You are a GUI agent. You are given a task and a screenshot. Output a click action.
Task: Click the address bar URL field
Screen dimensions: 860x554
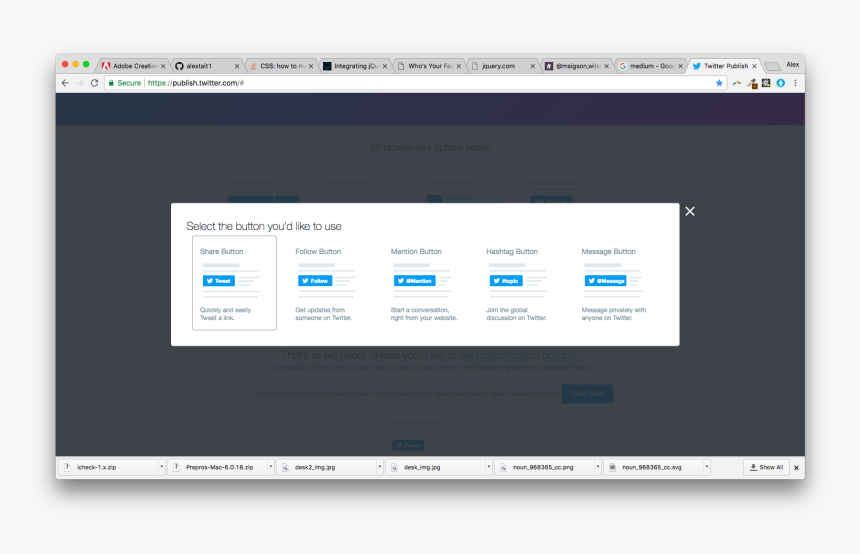[x=400, y=83]
